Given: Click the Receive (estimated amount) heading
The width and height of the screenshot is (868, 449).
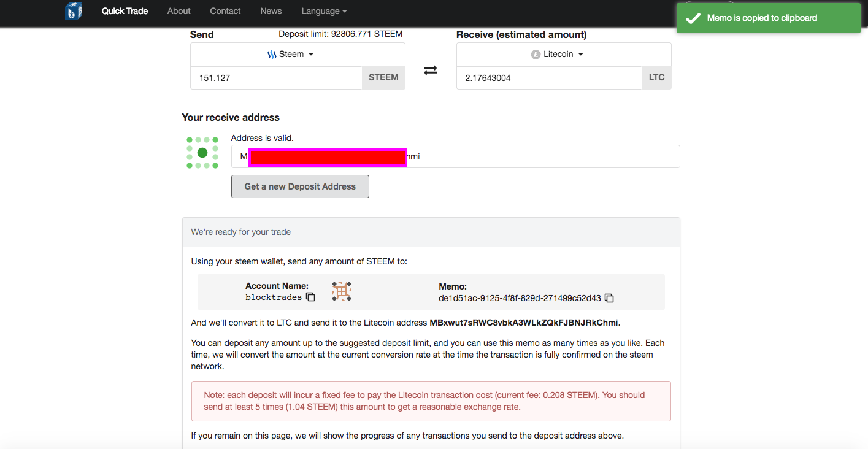Looking at the screenshot, I should (x=521, y=34).
